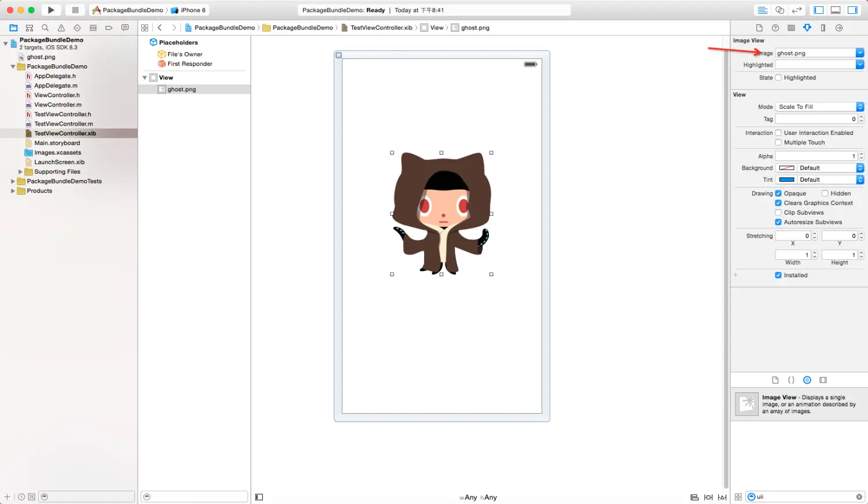868x504 pixels.
Task: Open related items grid menu
Action: (145, 28)
